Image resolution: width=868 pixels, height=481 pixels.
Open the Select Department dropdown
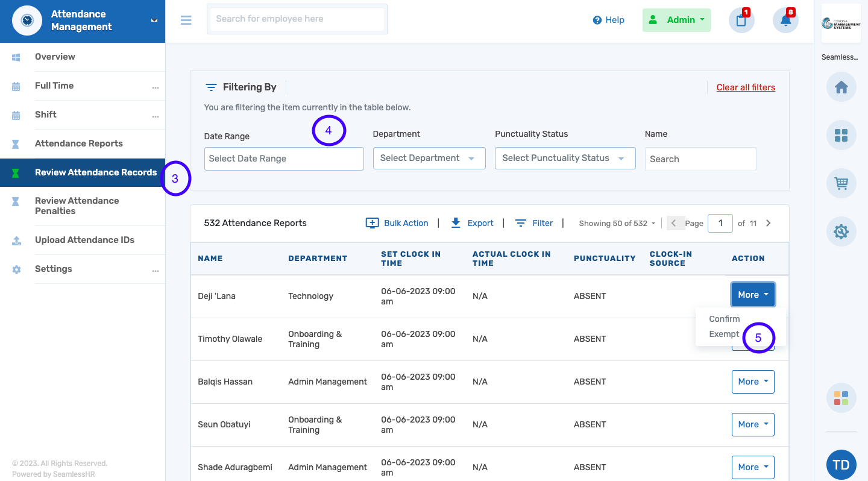429,158
